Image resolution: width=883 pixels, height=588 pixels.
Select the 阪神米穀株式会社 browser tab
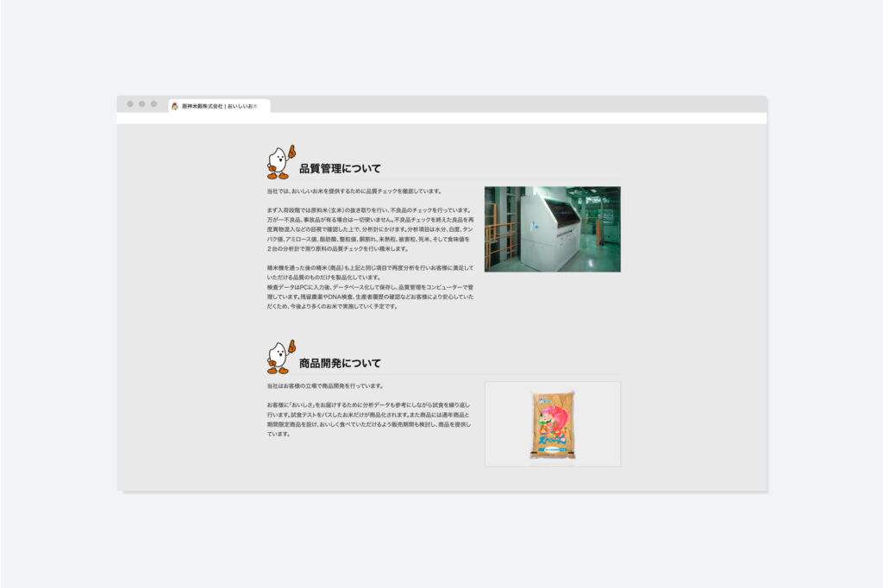(220, 106)
